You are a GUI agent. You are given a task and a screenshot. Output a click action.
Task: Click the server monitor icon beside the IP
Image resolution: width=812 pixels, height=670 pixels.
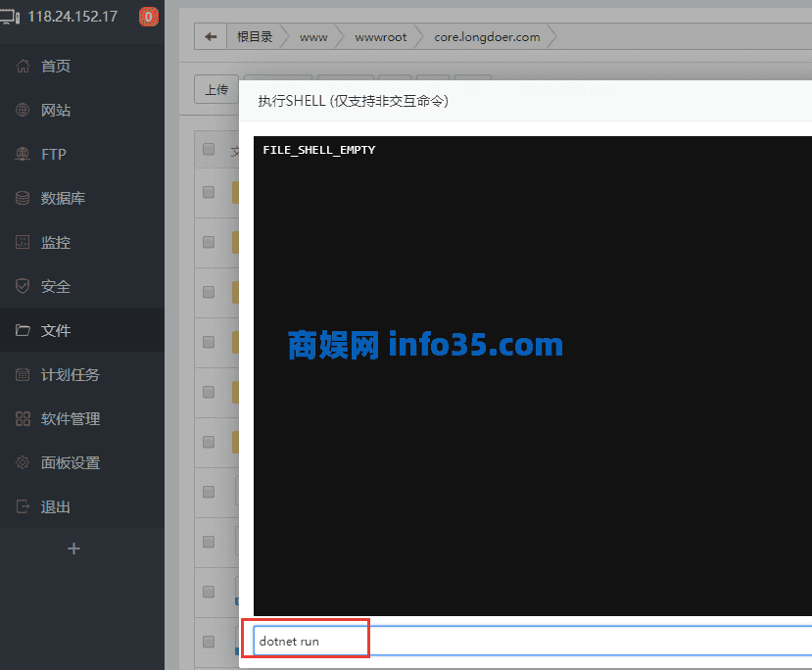coord(12,16)
